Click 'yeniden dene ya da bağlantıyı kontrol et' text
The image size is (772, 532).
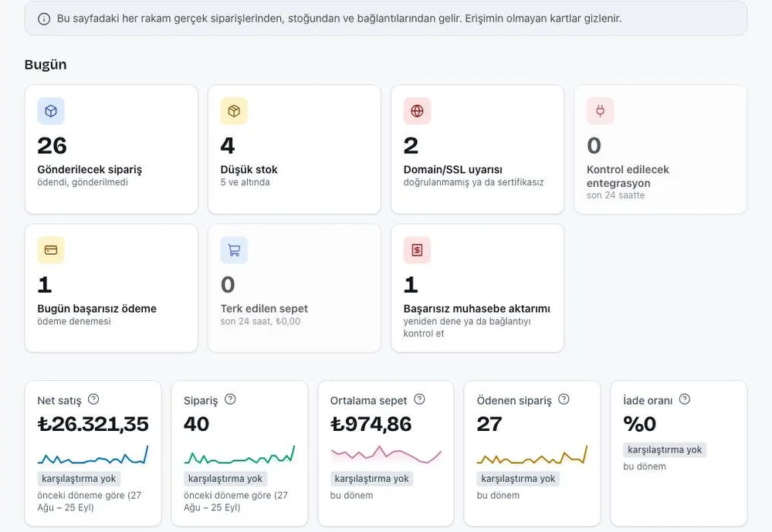tap(467, 327)
